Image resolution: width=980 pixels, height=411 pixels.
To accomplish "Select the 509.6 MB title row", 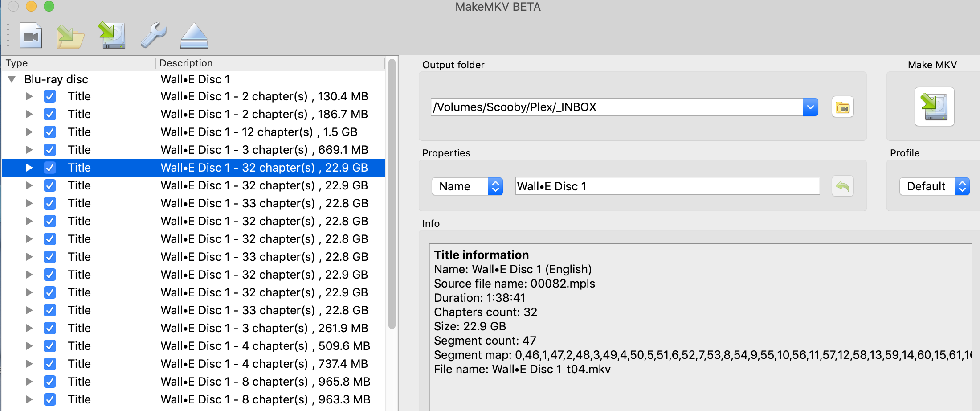I will 193,346.
